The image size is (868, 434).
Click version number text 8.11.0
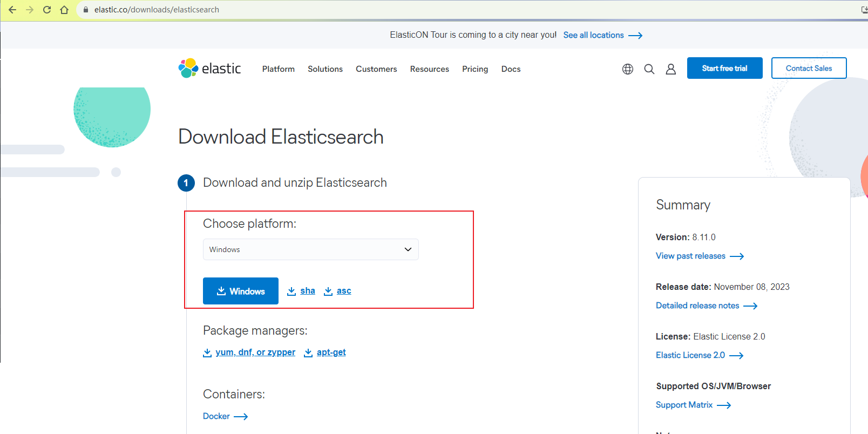(x=704, y=237)
